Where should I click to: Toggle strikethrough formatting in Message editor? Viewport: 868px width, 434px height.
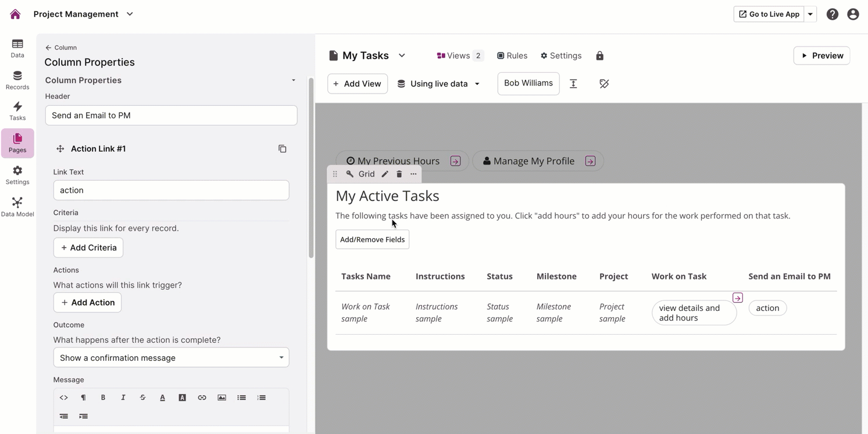(x=142, y=398)
